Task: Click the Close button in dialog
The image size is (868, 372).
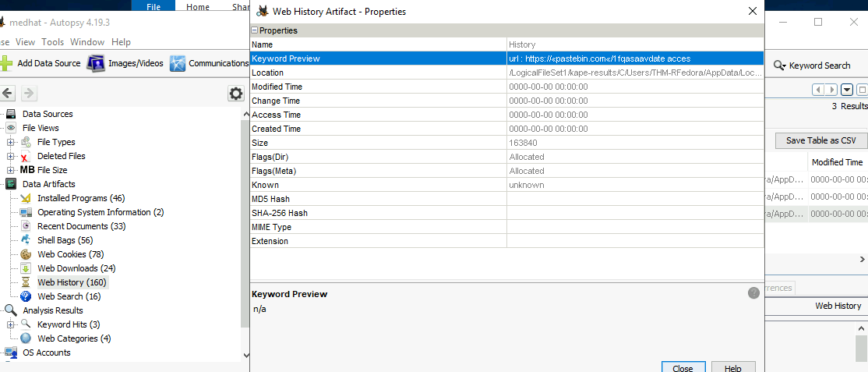Action: [x=683, y=368]
